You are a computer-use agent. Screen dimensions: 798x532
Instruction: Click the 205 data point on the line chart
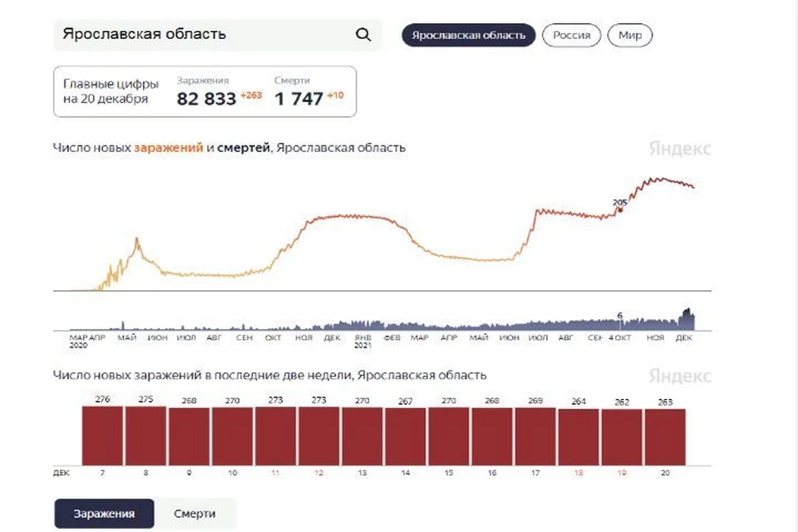click(620, 209)
